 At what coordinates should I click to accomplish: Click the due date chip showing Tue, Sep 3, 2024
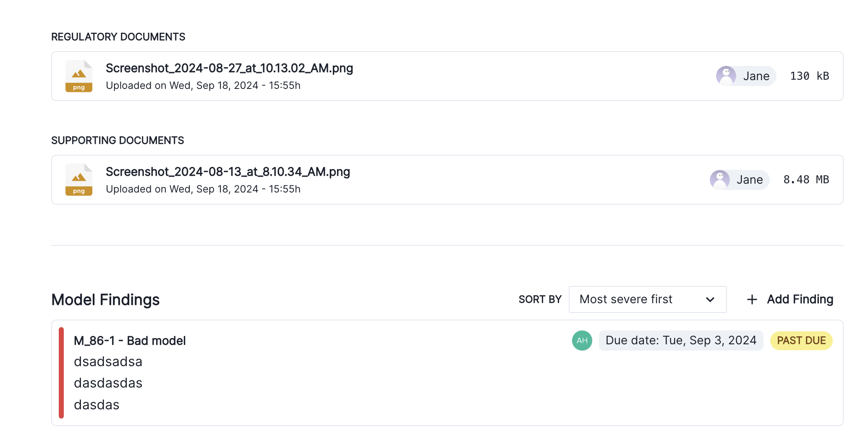(681, 340)
